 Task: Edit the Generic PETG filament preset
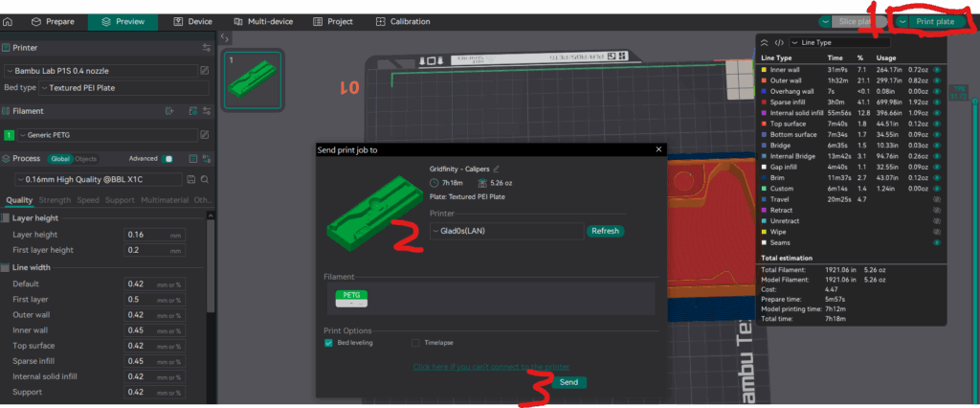[204, 135]
